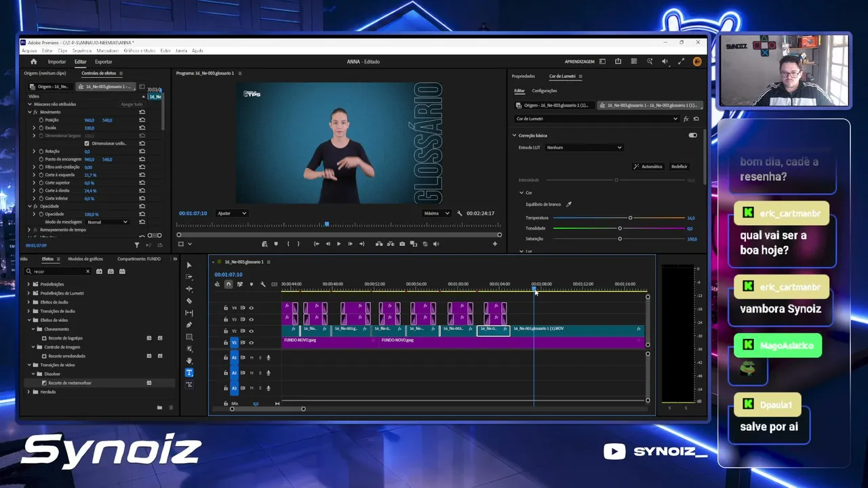Open the Marcadores menu
The width and height of the screenshot is (868, 488).
coord(108,51)
